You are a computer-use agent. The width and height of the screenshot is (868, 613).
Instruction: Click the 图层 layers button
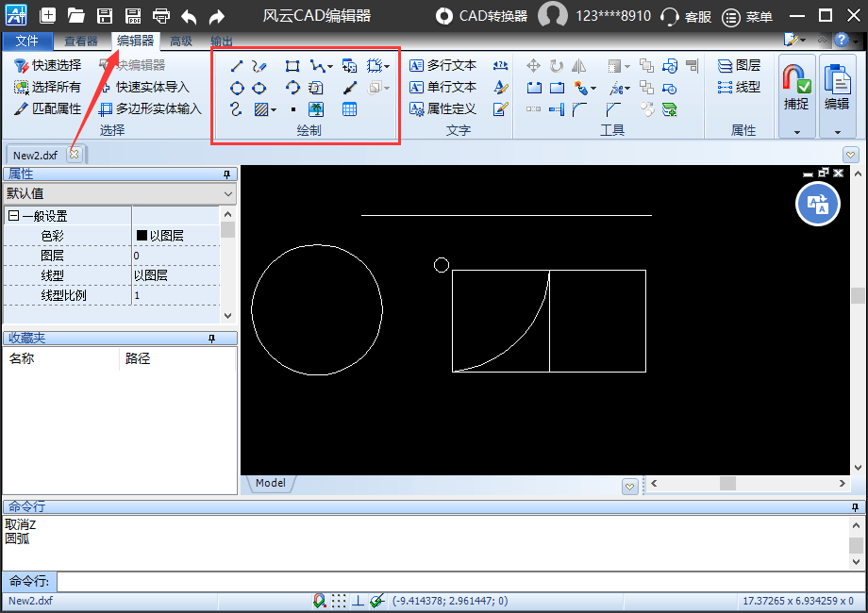pos(739,65)
